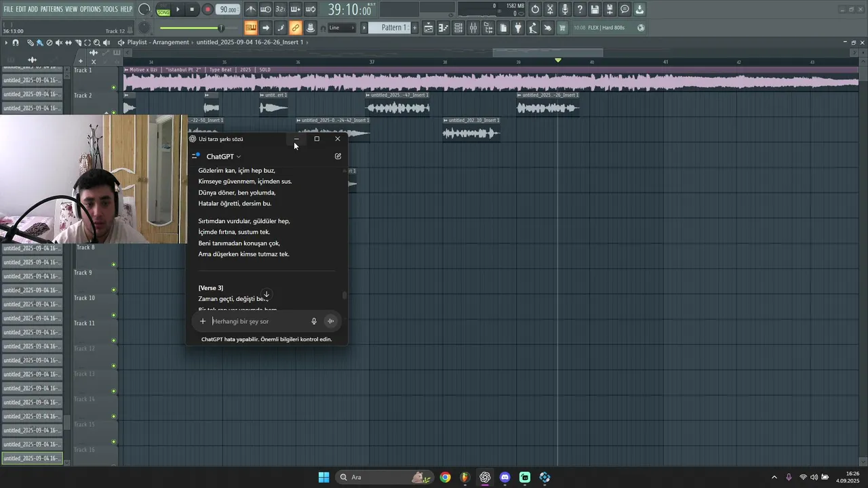Toggle the playlist magnet snap icon
Image resolution: width=868 pixels, height=488 pixels.
pyautogui.click(x=16, y=42)
